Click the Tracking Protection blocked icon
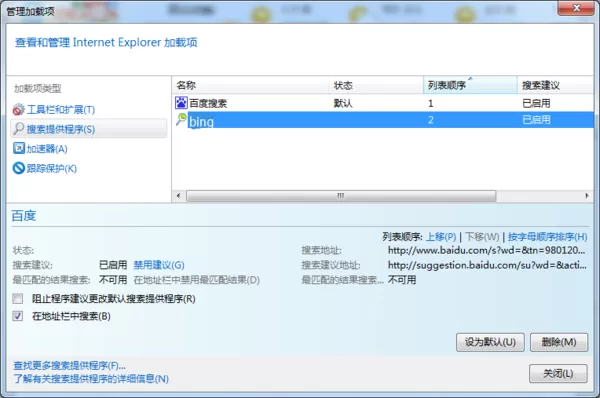 (18, 168)
